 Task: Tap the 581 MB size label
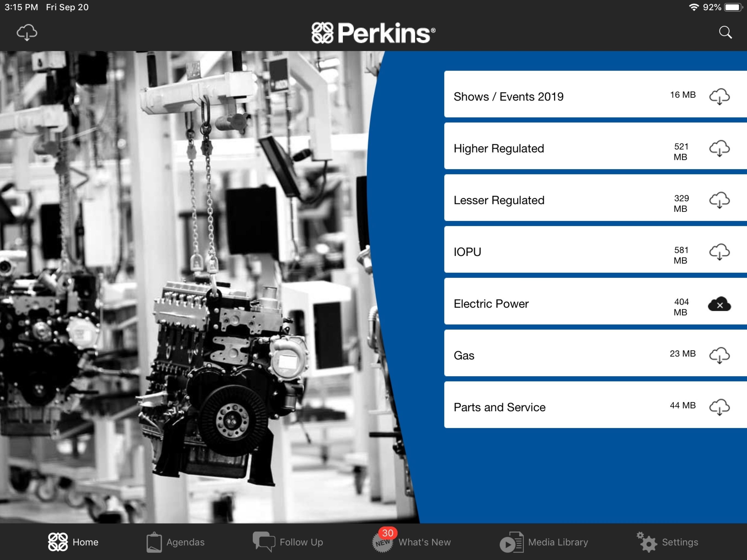681,255
